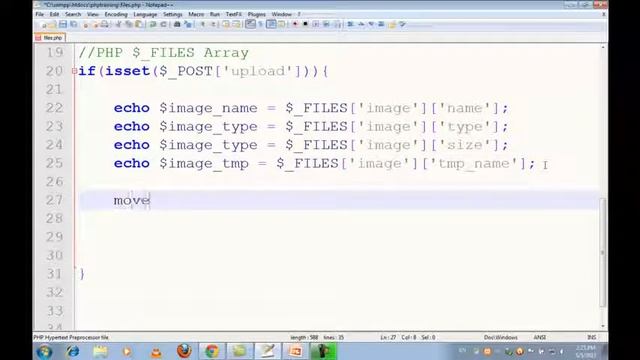Viewport: 640px width, 360px height.
Task: Toggle the Indent Guide button
Action: point(271,24)
